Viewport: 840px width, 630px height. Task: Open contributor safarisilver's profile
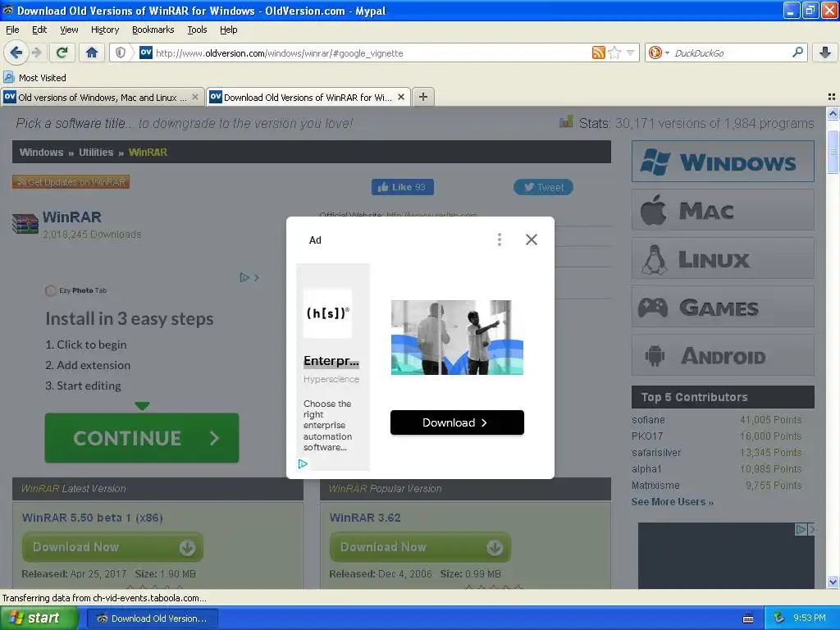click(x=656, y=453)
